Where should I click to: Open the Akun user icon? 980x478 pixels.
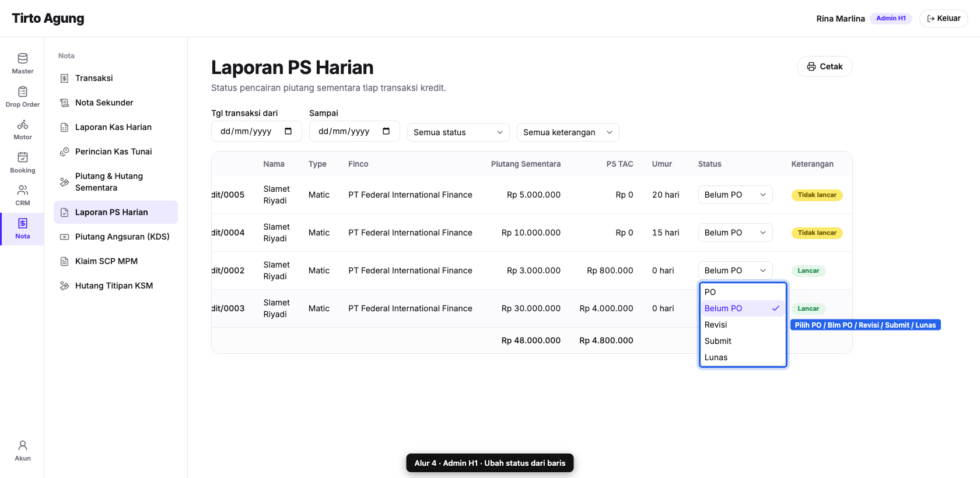coord(23,445)
